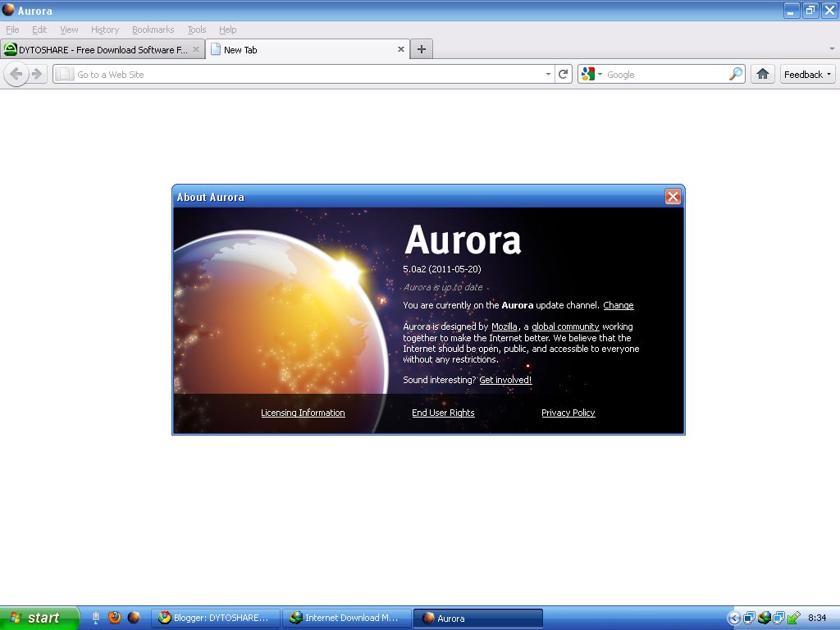Show hidden tray icons arrow
Viewport: 840px width, 630px height.
point(734,619)
